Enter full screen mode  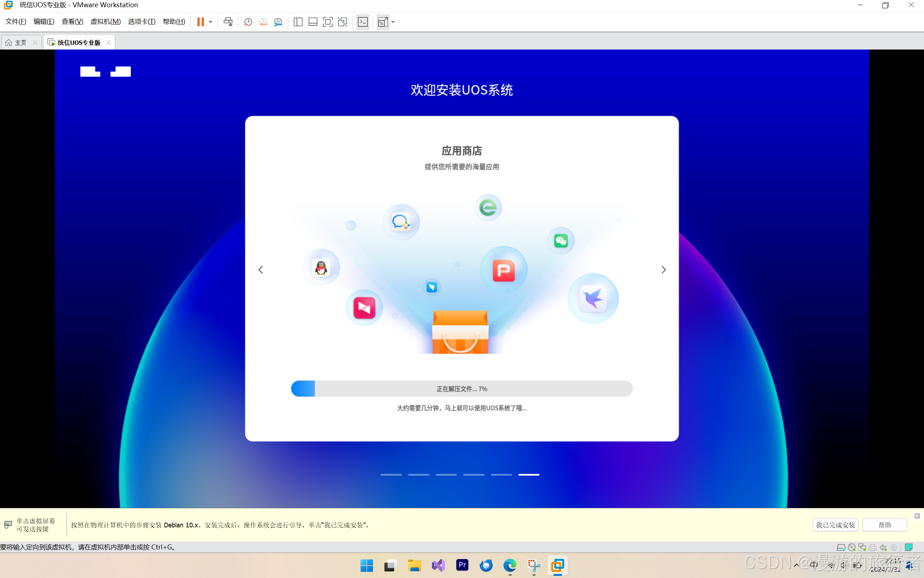(x=328, y=22)
